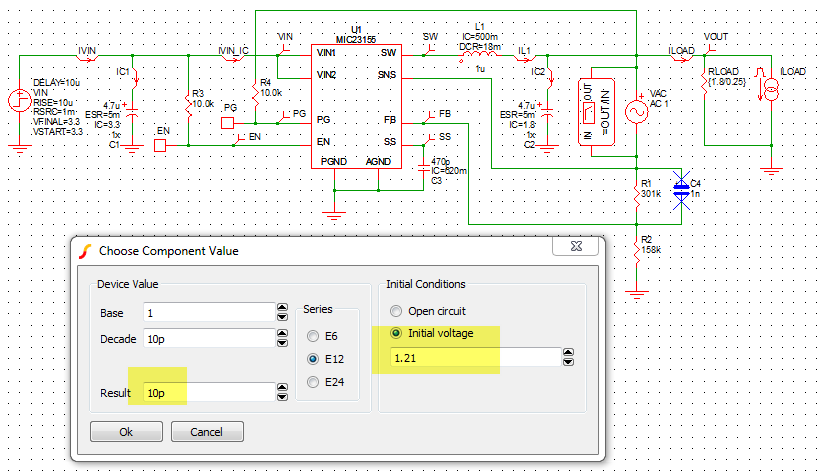This screenshot has height=472, width=819.
Task: Select the R1 301k resistor
Action: click(637, 194)
